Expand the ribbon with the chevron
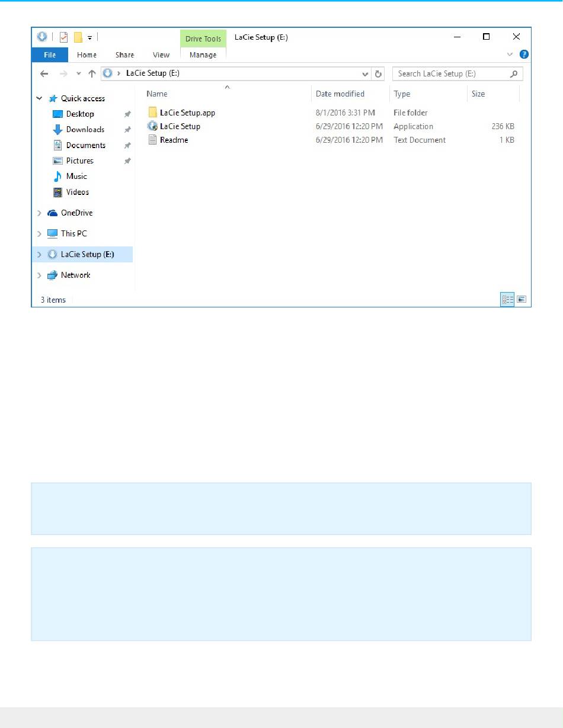Viewport: 563px width, 728px height. [510, 54]
